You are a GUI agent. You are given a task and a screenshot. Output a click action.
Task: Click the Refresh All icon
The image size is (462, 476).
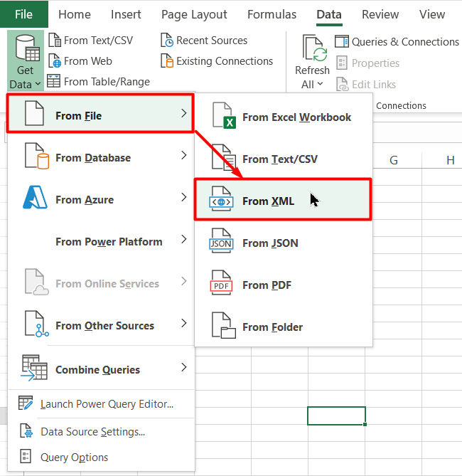(315, 48)
